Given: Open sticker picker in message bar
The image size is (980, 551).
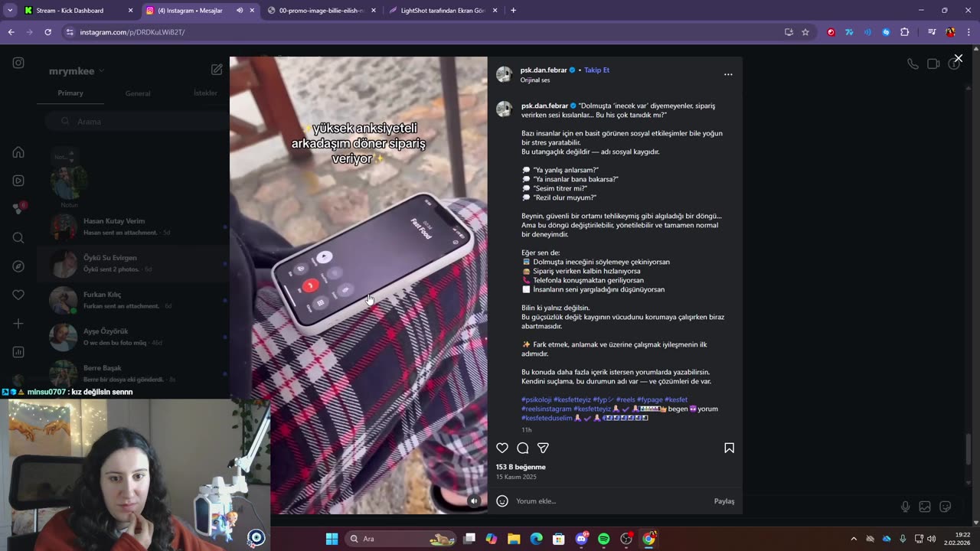Looking at the screenshot, I should 945,507.
